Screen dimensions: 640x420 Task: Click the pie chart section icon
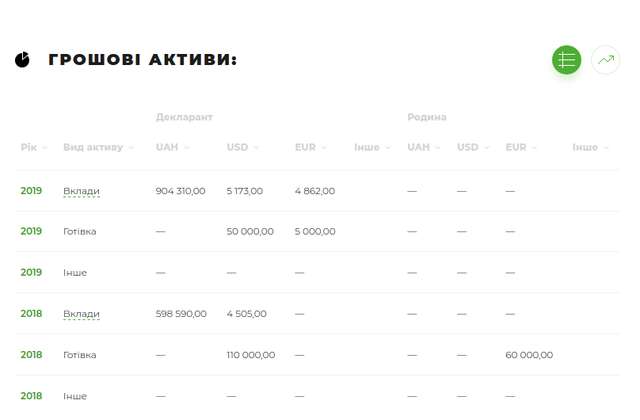click(23, 60)
